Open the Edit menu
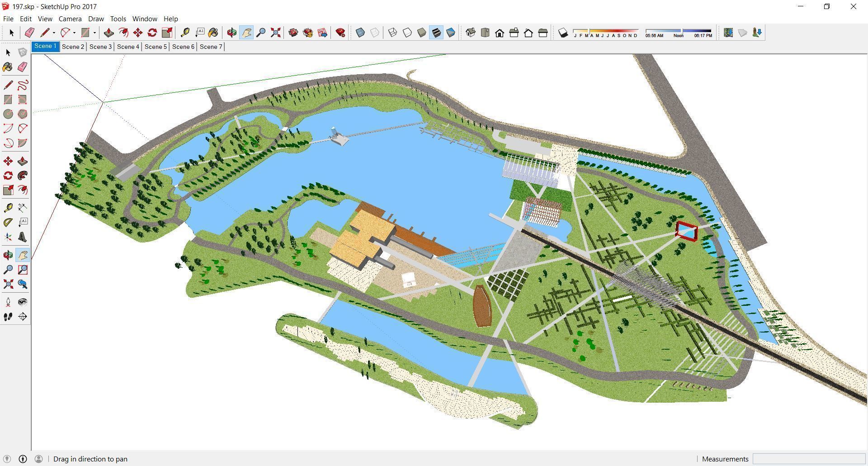 click(25, 19)
